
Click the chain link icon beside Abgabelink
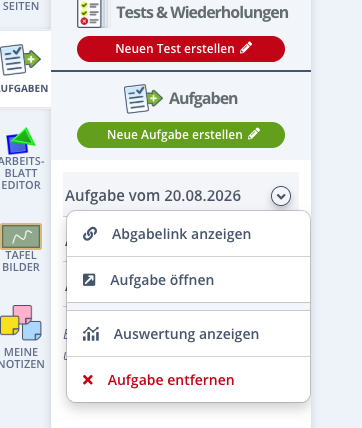[x=90, y=234]
